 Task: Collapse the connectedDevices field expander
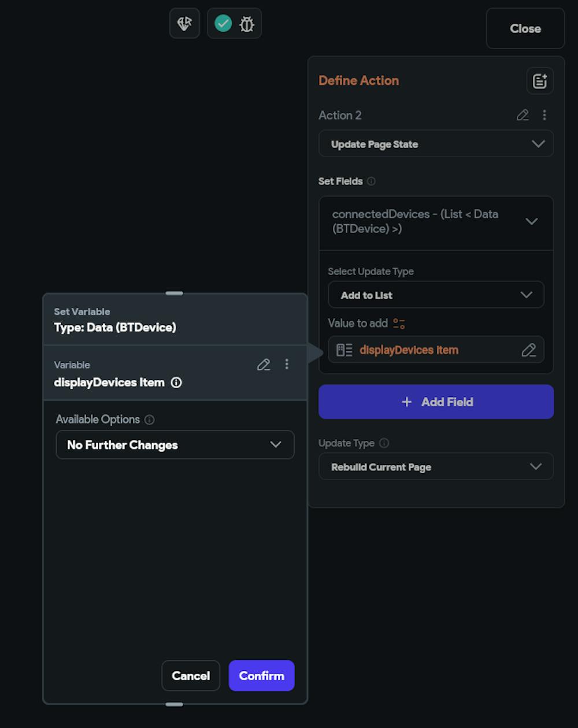531,221
